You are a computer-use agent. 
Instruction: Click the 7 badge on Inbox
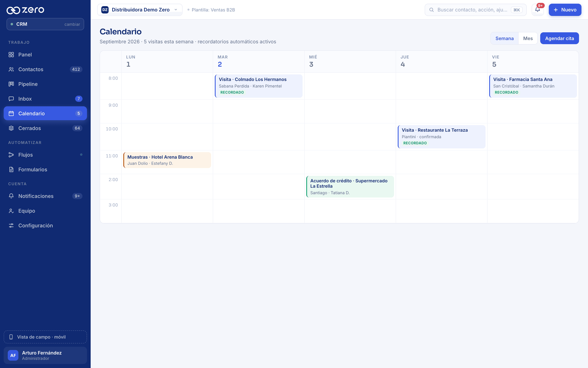[78, 99]
